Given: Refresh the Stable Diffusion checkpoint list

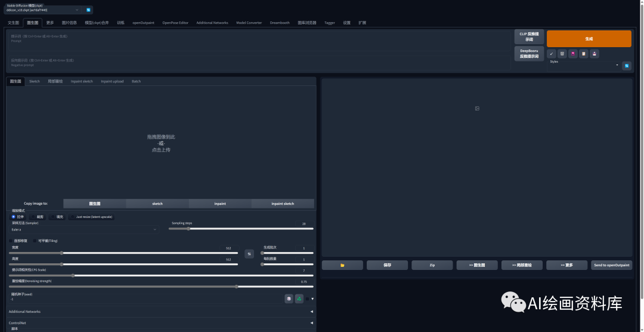Looking at the screenshot, I should coord(88,10).
